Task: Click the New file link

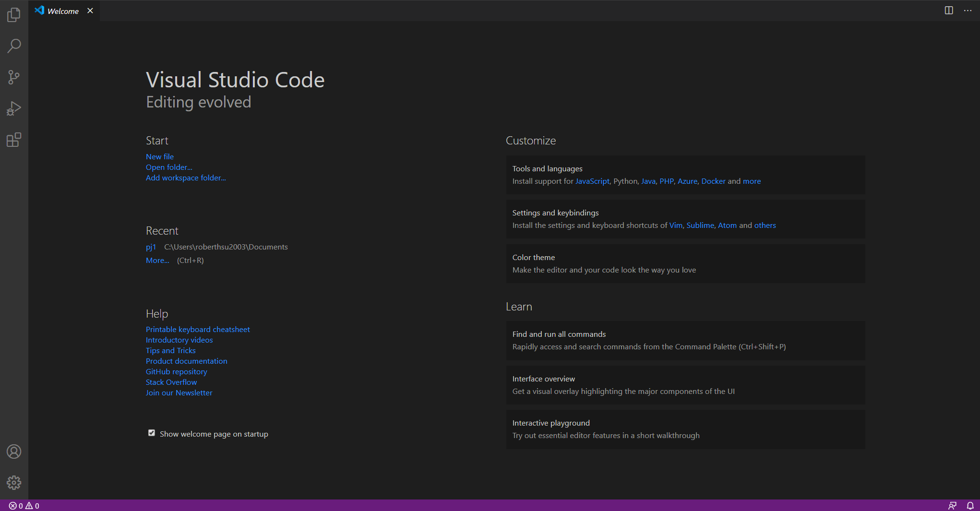Action: (x=160, y=156)
